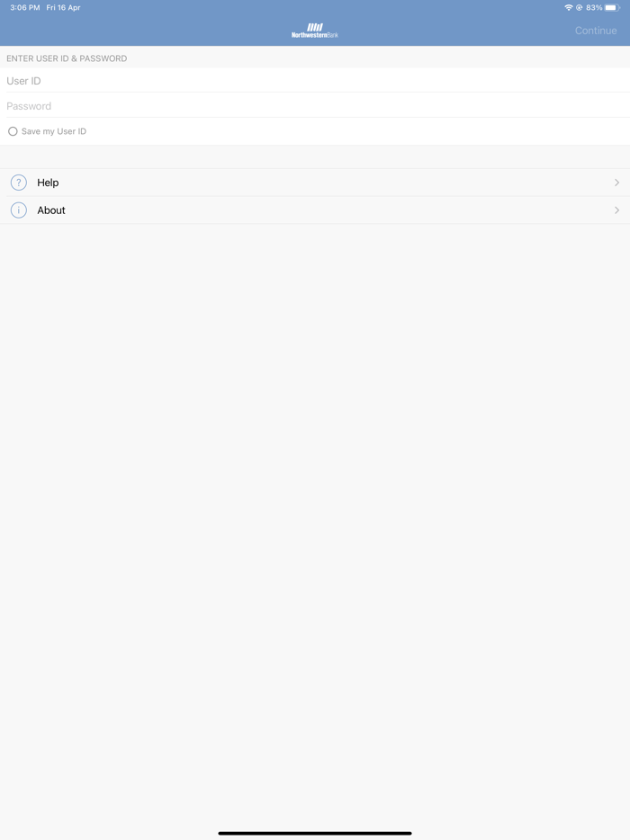
Task: Enable the Save my User ID option
Action: [x=13, y=131]
